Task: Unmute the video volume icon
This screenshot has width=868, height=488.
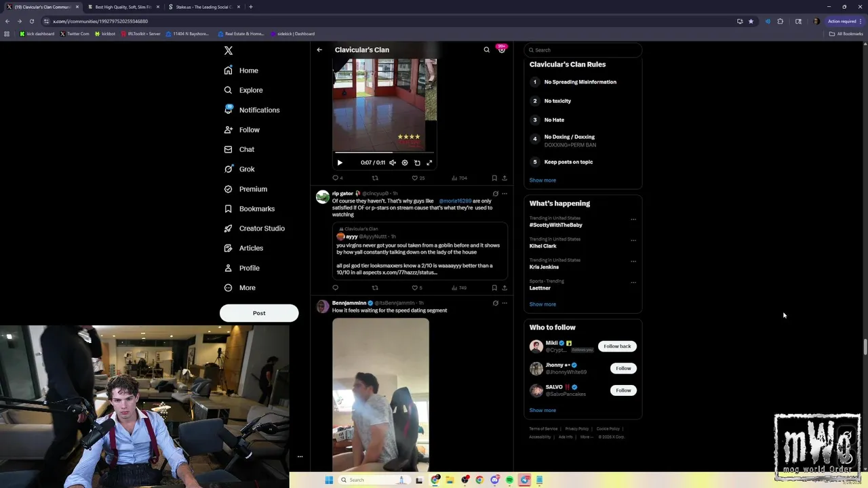Action: pyautogui.click(x=392, y=163)
